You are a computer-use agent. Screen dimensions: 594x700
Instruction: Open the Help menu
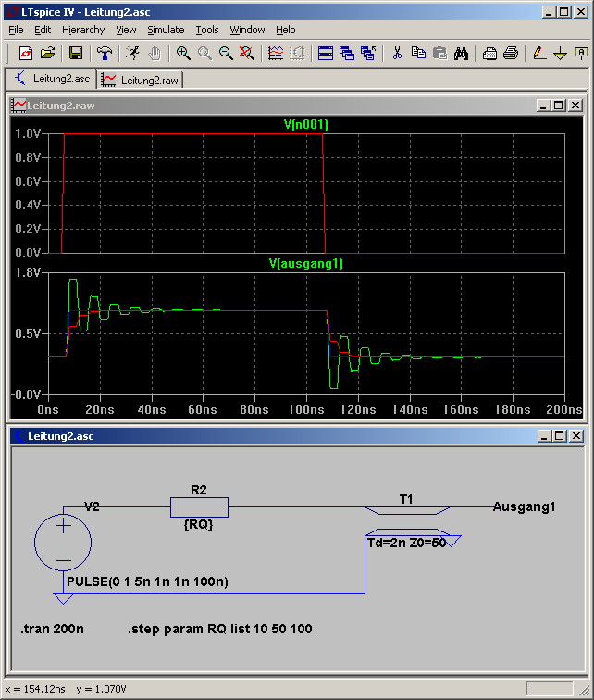click(x=285, y=30)
